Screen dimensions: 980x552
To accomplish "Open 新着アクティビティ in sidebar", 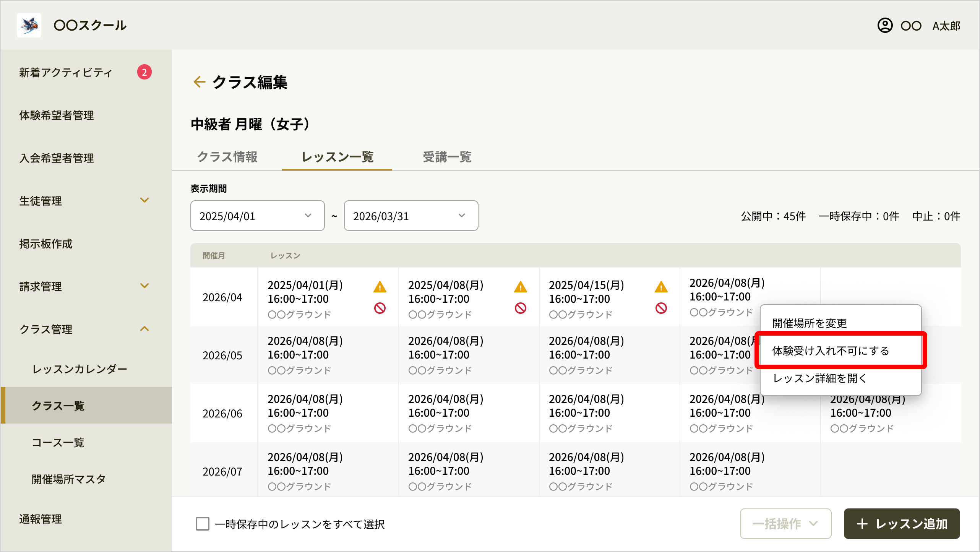I will click(66, 72).
